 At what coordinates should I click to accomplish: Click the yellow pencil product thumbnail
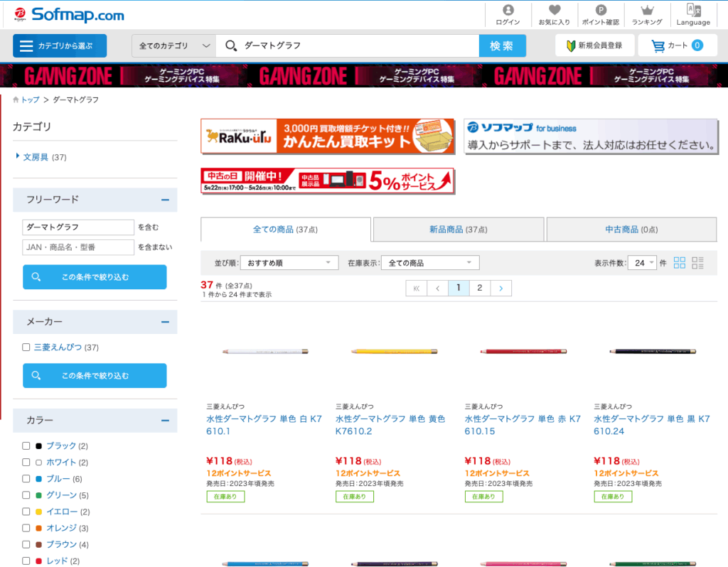pyautogui.click(x=394, y=351)
